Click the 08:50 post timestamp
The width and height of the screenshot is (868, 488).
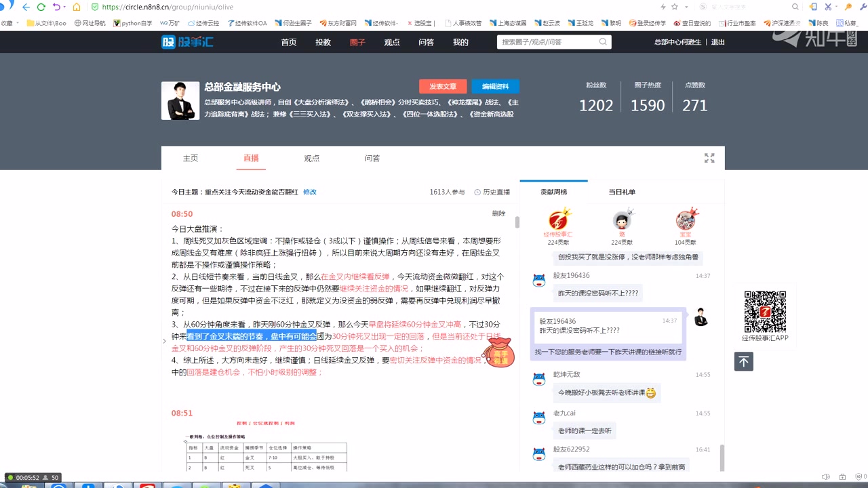click(x=182, y=213)
